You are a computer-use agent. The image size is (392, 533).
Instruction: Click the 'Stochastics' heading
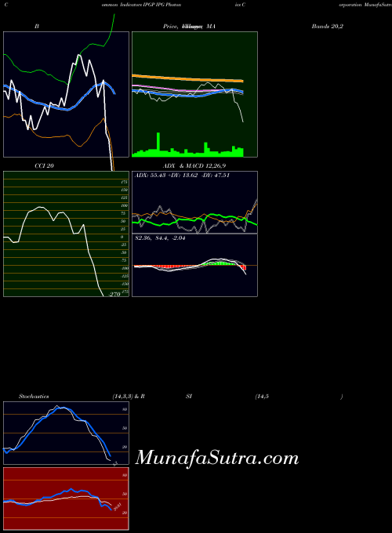point(34,397)
